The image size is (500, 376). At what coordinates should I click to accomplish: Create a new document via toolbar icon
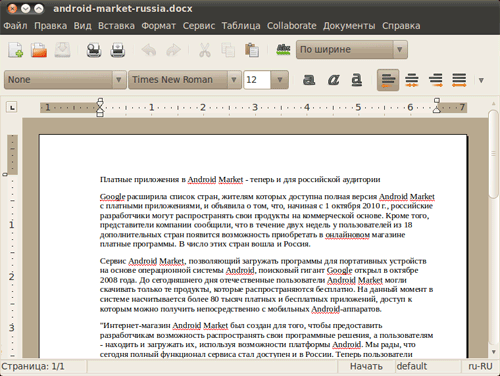(x=15, y=50)
